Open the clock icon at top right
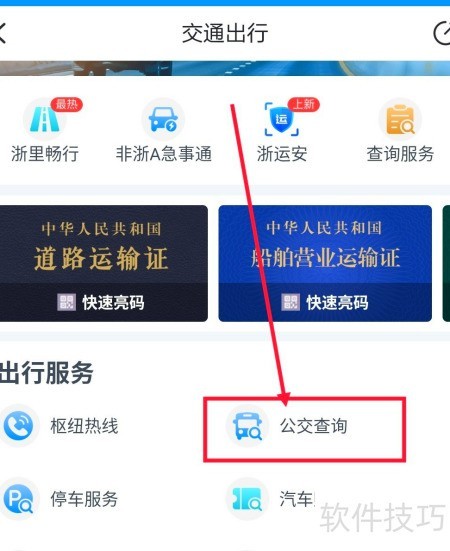 (x=442, y=34)
